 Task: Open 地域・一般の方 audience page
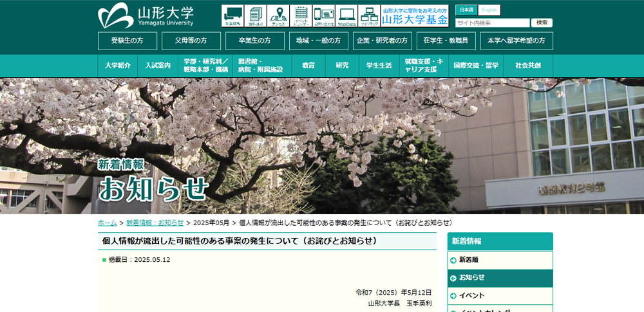tap(319, 41)
